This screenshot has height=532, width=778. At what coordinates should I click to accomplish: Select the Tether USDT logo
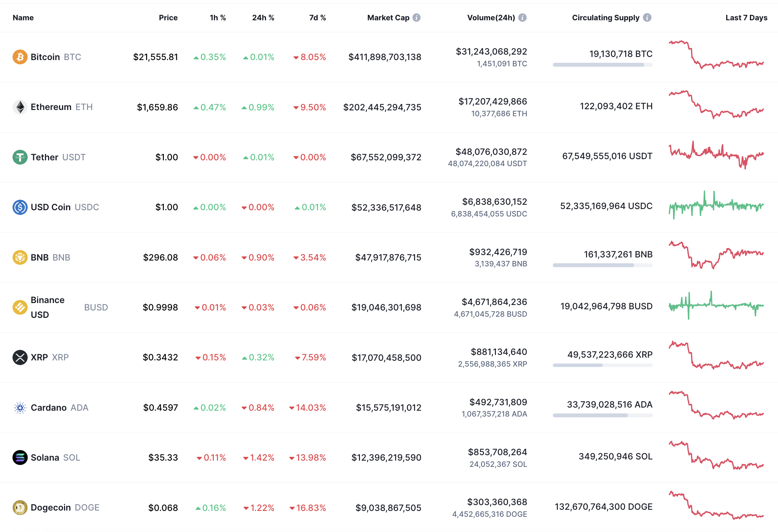pos(19,157)
